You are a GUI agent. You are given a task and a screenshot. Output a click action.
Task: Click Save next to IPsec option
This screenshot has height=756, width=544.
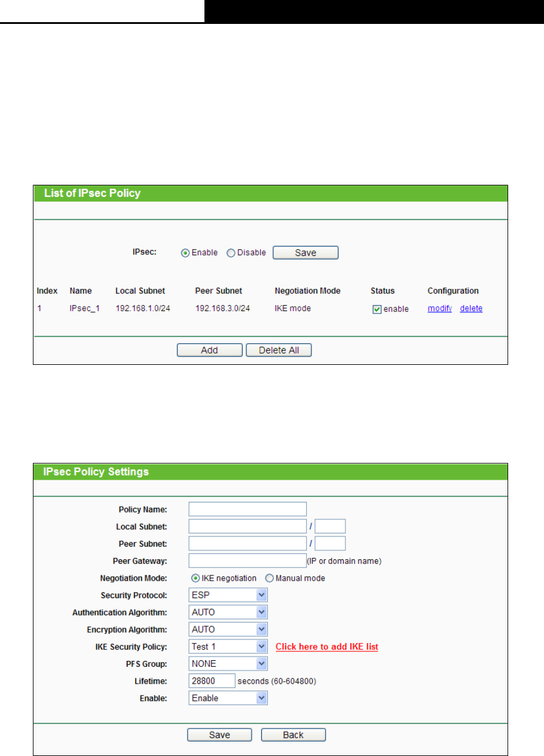305,252
